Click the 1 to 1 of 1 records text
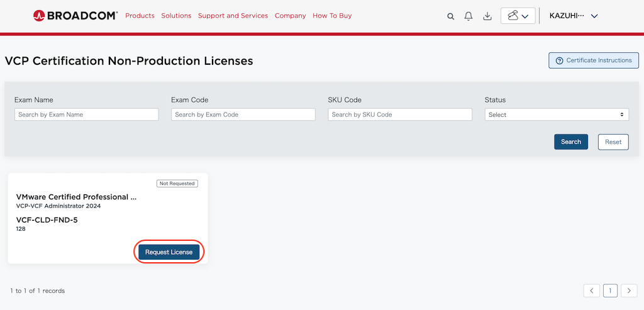Screen dimensions: 644x310 click(37, 291)
